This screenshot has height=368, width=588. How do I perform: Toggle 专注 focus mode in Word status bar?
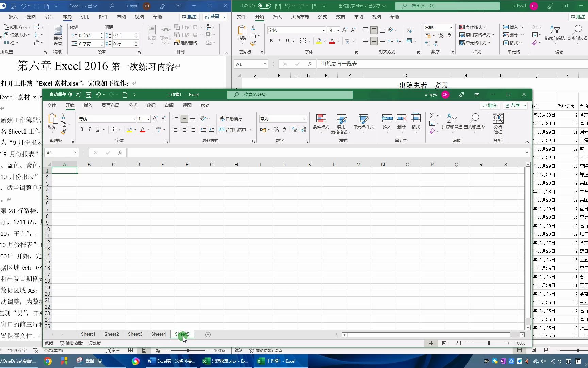point(113,350)
